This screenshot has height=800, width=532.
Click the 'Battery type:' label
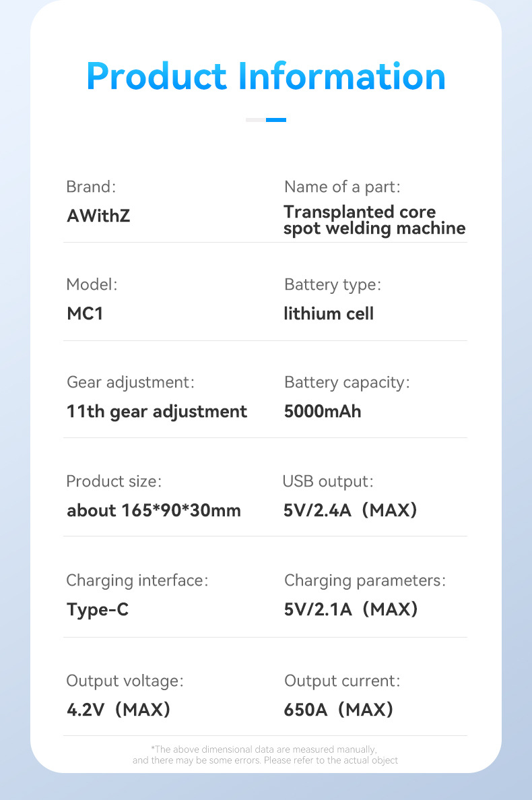click(x=332, y=284)
